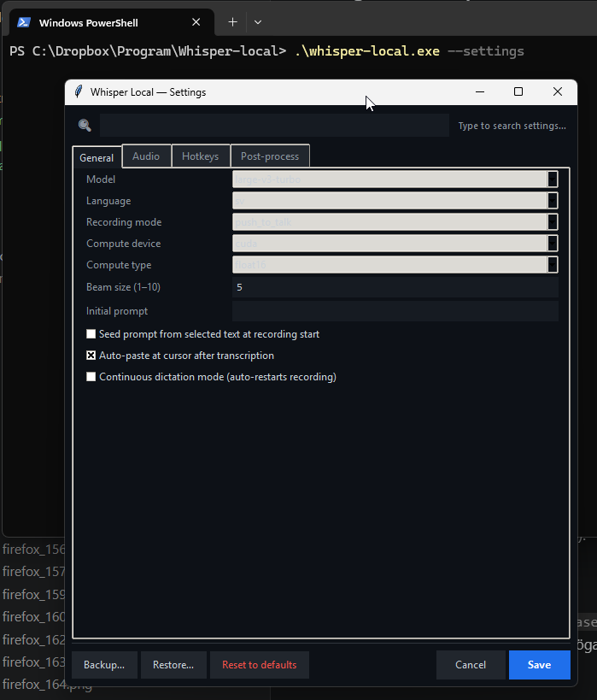
Task: Click the Restore... button
Action: [173, 665]
